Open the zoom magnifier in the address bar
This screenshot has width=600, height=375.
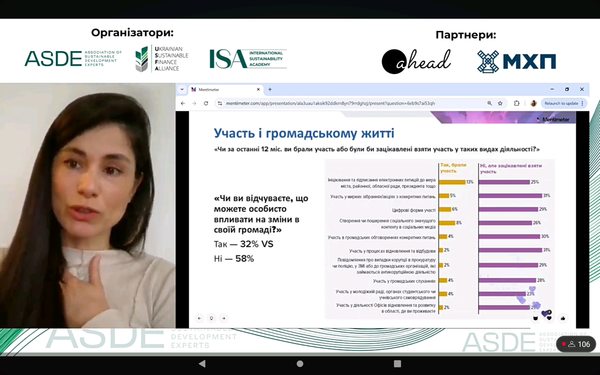coord(489,103)
